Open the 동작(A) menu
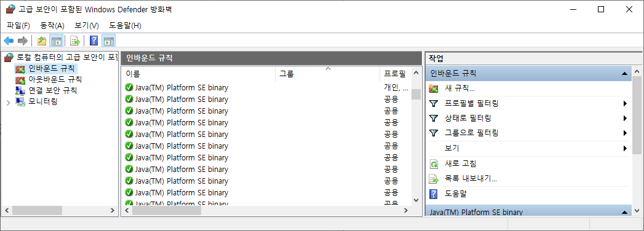 pyautogui.click(x=52, y=25)
